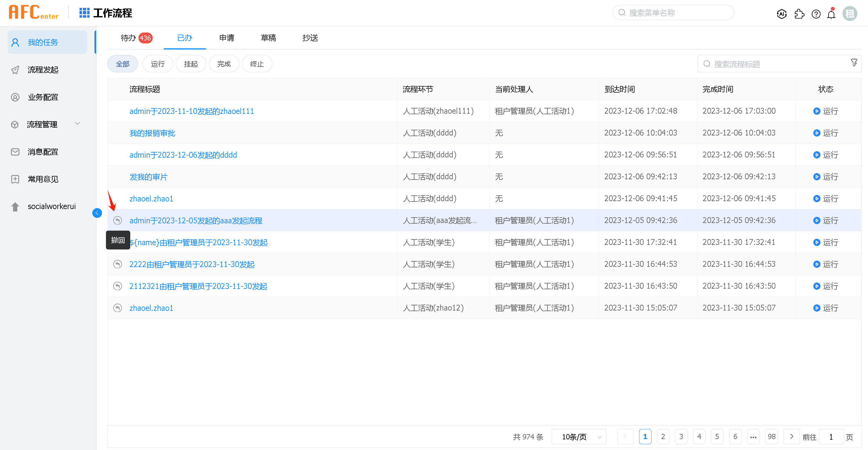Open the help question-mark icon

816,14
